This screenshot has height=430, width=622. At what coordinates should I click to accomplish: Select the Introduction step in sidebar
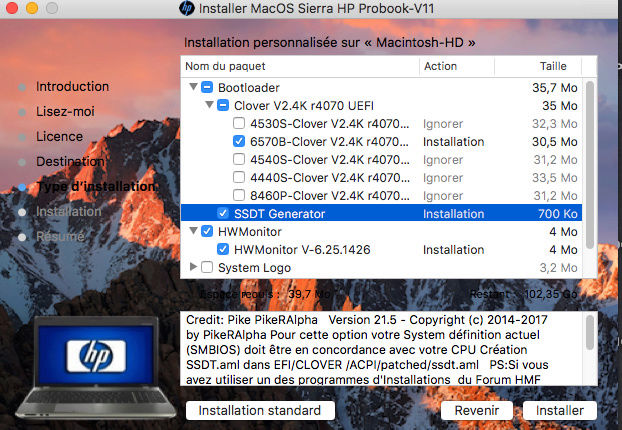pyautogui.click(x=72, y=86)
